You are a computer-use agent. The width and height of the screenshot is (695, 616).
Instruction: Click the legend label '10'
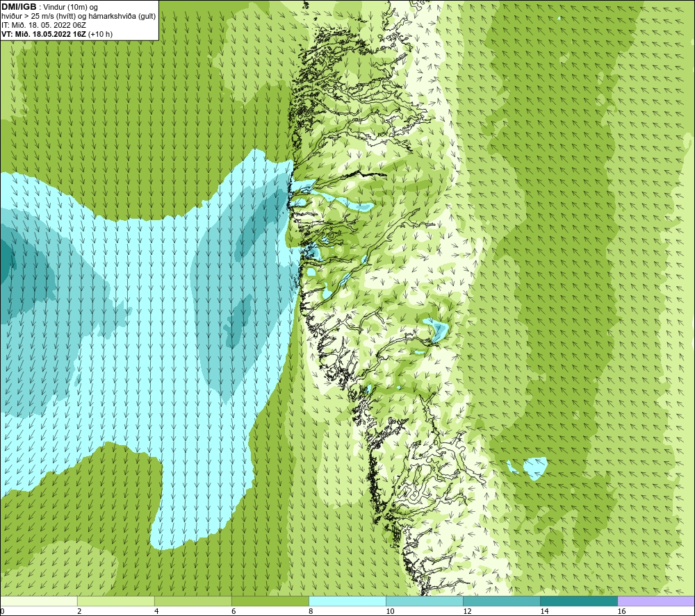(x=390, y=612)
